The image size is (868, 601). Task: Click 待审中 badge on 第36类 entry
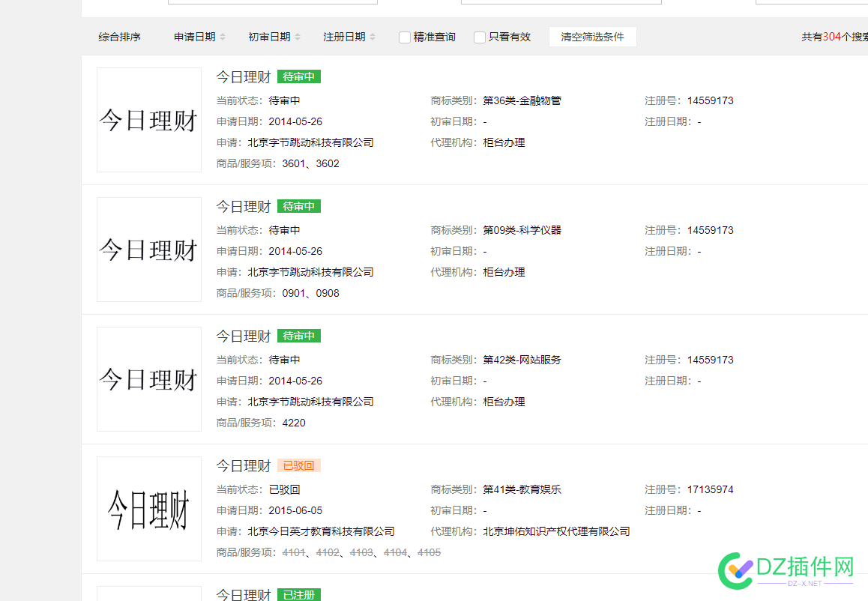pyautogui.click(x=299, y=77)
